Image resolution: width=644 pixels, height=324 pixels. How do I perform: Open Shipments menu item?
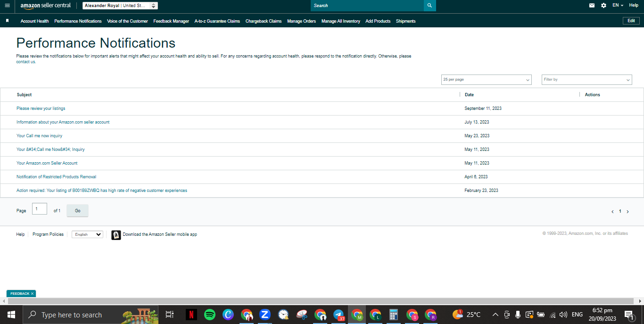pyautogui.click(x=406, y=21)
